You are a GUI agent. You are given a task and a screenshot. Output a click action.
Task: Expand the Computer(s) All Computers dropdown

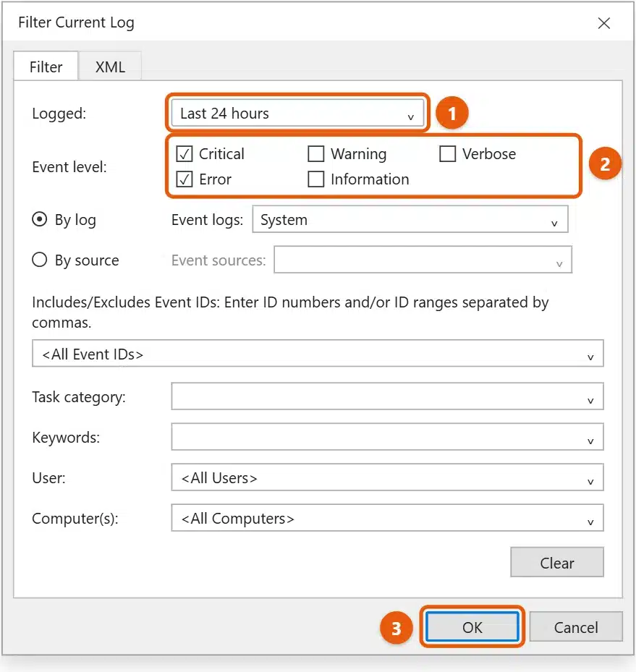387,518
